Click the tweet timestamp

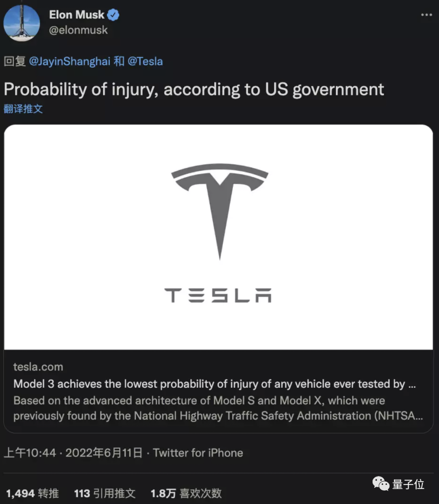(73, 452)
